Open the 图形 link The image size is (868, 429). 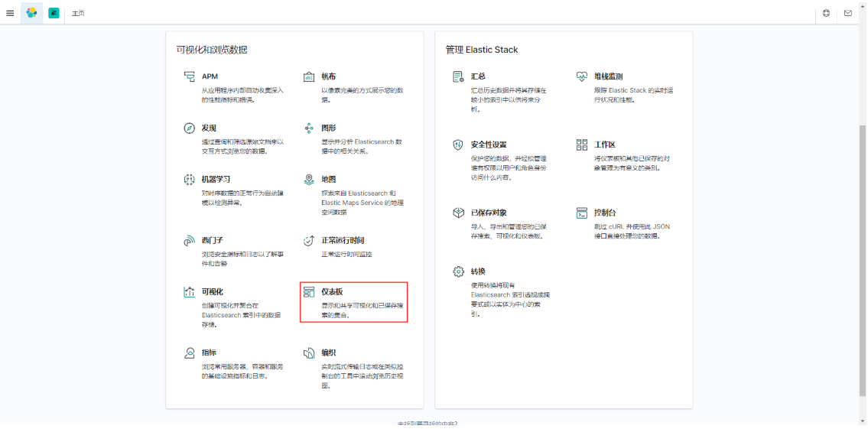328,128
